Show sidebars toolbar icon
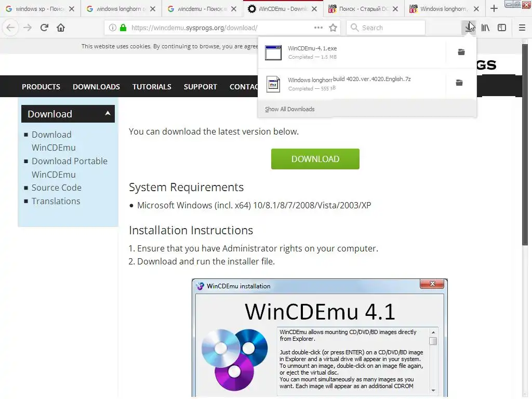 pyautogui.click(x=502, y=28)
